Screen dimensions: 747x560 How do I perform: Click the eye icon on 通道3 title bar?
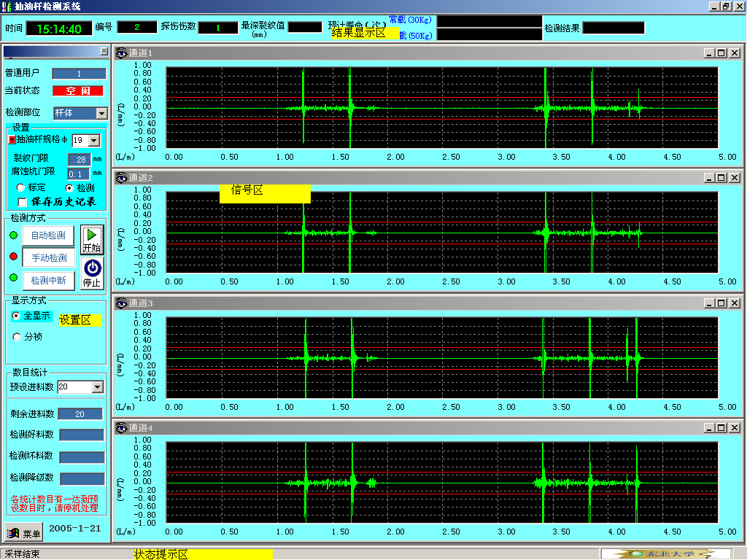pyautogui.click(x=120, y=303)
